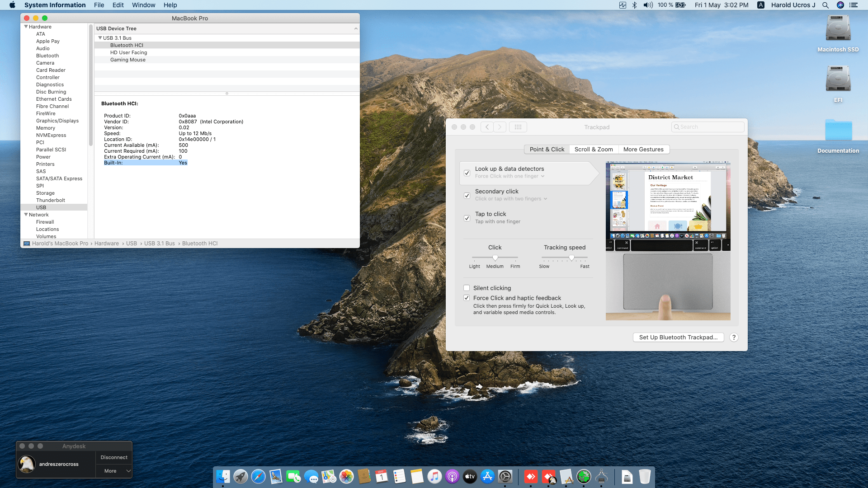Image resolution: width=868 pixels, height=488 pixels.
Task: Enable Silent clicking checkbox
Action: coord(467,288)
